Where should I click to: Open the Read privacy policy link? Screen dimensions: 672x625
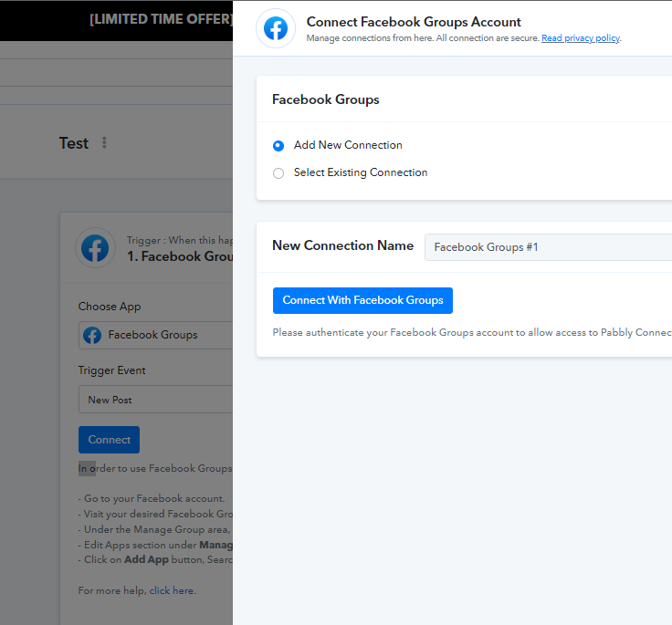pyautogui.click(x=581, y=38)
